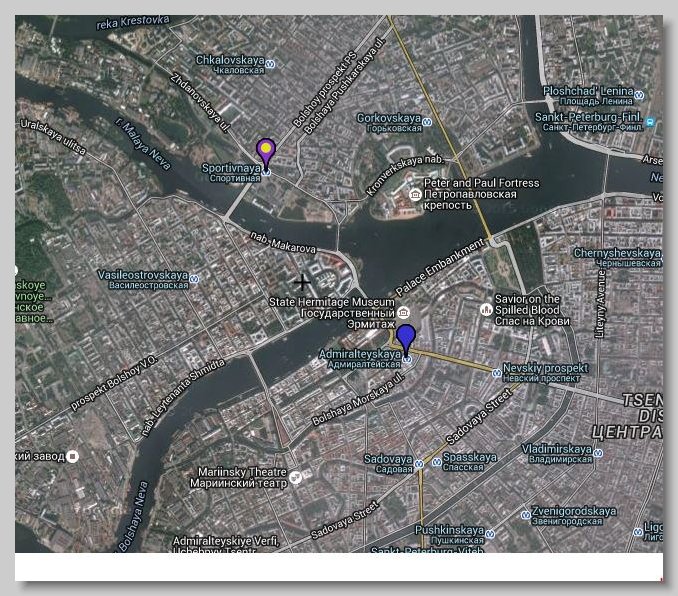The height and width of the screenshot is (596, 678).
Task: Click the 'Bolshaya Pushkarskaya ul.' label
Action: tap(344, 86)
